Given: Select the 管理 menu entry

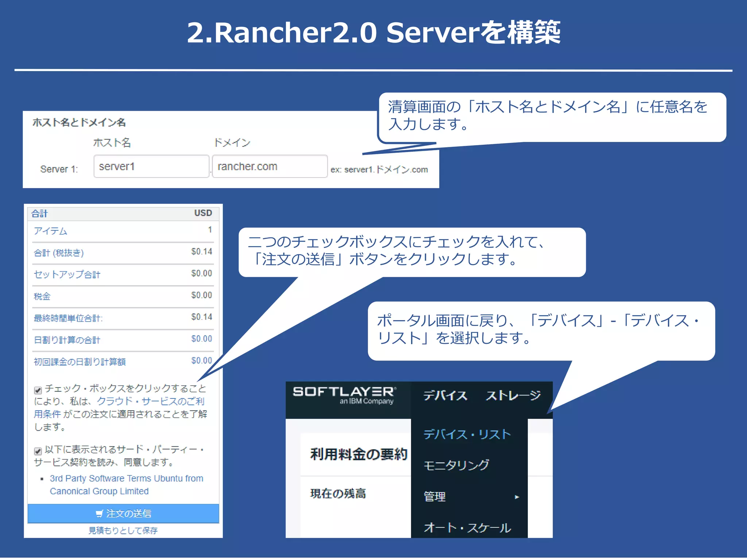Looking at the screenshot, I should pyautogui.click(x=435, y=497).
